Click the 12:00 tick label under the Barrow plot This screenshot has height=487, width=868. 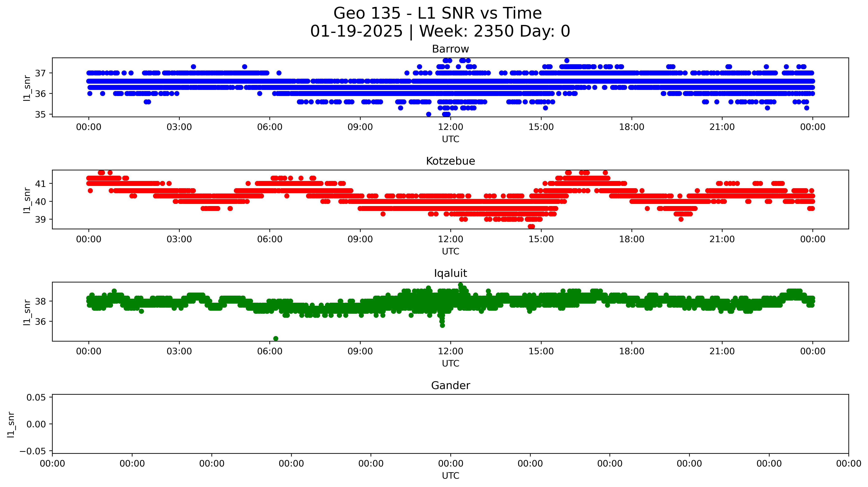(451, 127)
